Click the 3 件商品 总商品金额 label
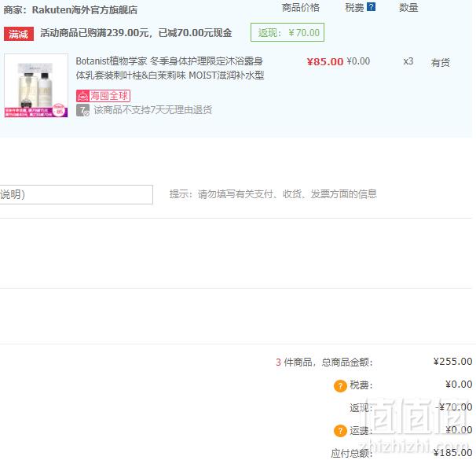Viewport: 476px width, 460px height. click(324, 362)
